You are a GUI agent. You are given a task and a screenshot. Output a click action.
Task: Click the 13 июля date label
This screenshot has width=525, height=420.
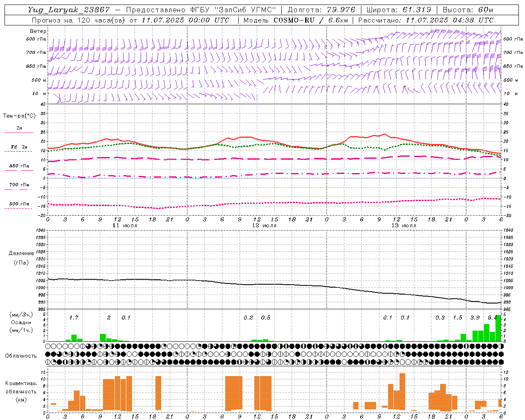click(404, 226)
